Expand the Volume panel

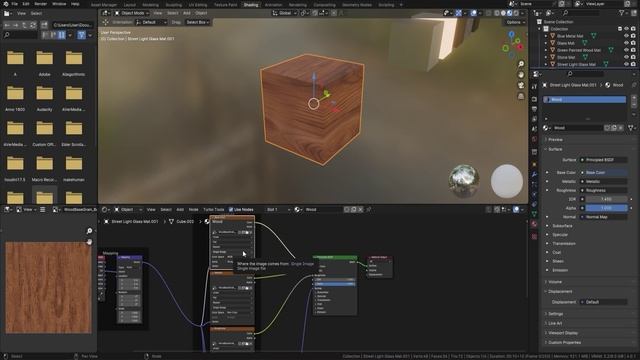(x=555, y=282)
